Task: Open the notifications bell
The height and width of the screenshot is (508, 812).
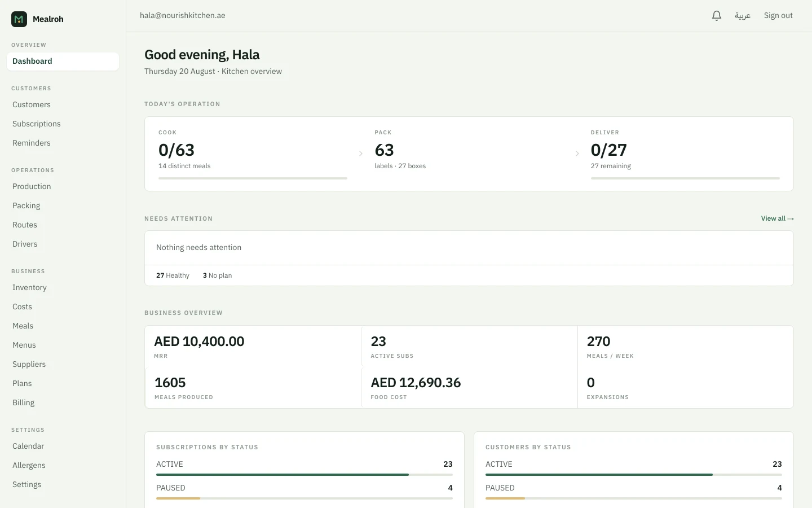Action: coord(717,16)
